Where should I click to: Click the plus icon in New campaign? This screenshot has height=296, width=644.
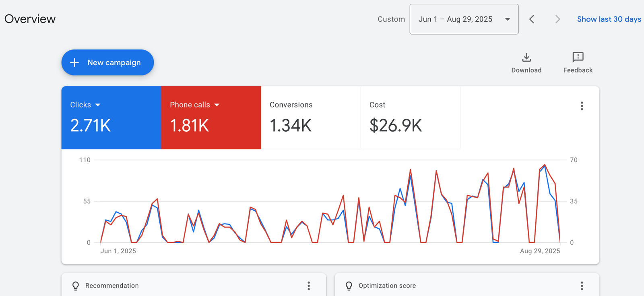[74, 62]
